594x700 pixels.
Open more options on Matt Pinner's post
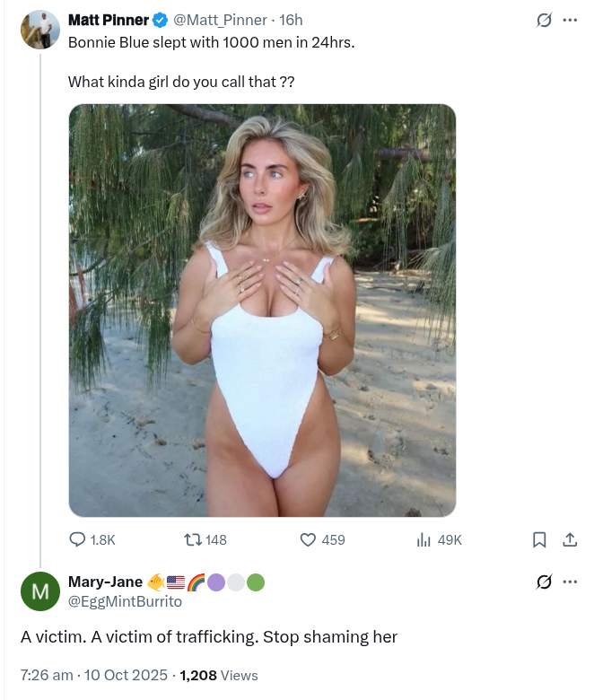click(x=569, y=21)
